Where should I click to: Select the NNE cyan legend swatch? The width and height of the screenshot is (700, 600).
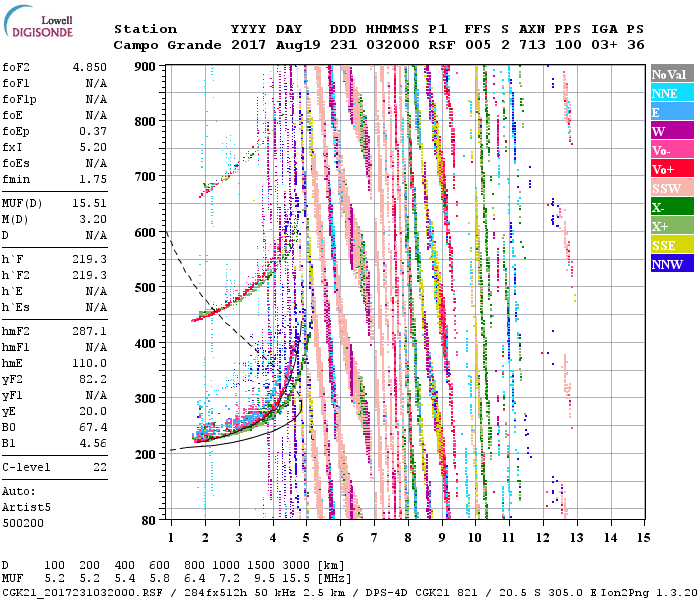coord(672,93)
